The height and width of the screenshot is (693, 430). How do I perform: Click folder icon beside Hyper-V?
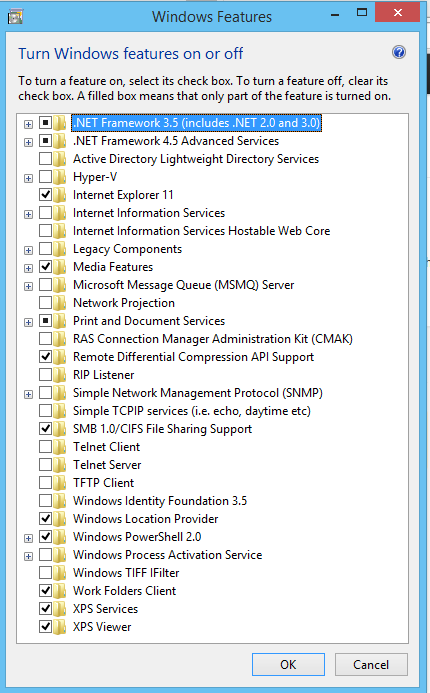tap(60, 177)
